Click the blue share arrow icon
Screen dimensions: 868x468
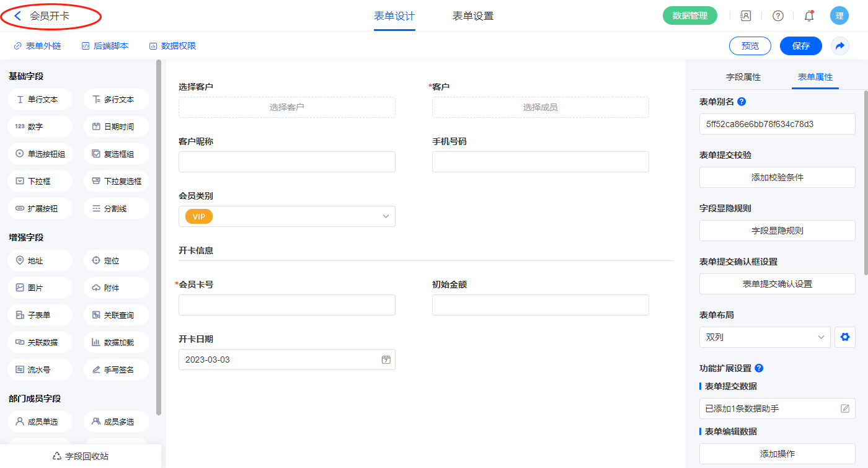click(840, 46)
